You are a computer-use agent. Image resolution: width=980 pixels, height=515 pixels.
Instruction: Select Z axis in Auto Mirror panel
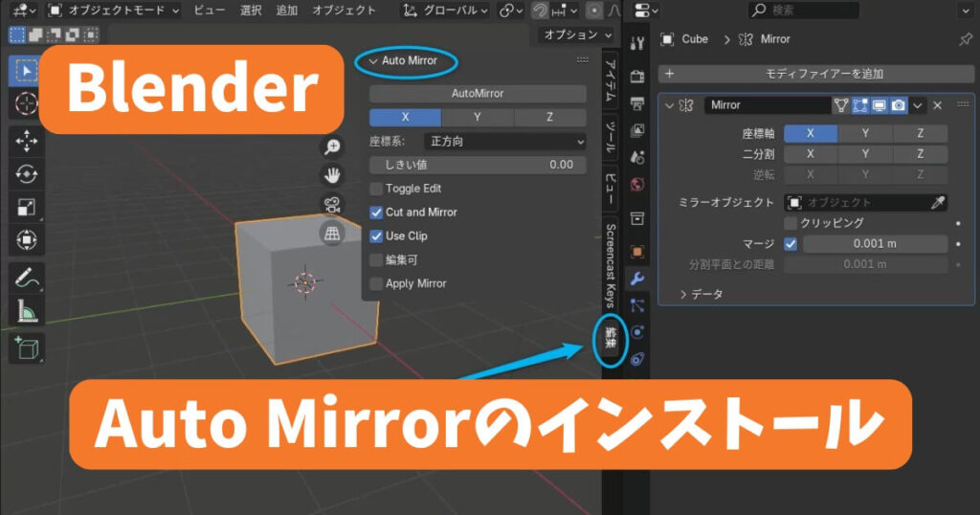click(x=550, y=118)
